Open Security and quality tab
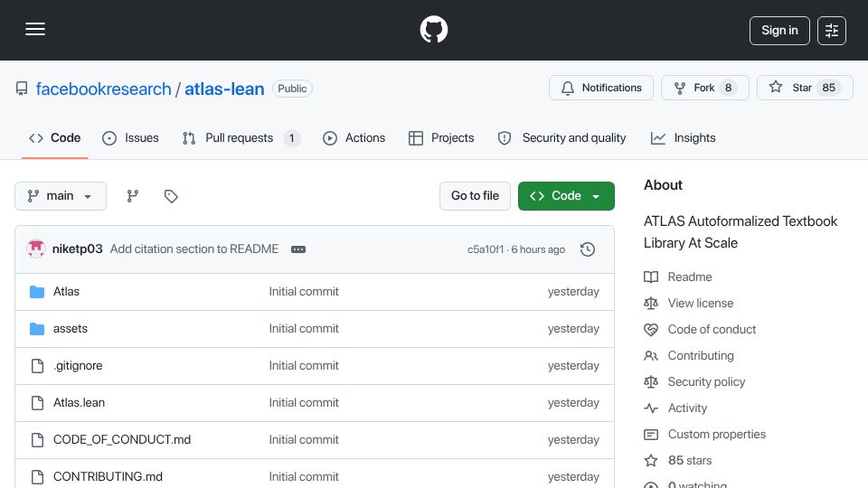868x488 pixels. pyautogui.click(x=561, y=137)
